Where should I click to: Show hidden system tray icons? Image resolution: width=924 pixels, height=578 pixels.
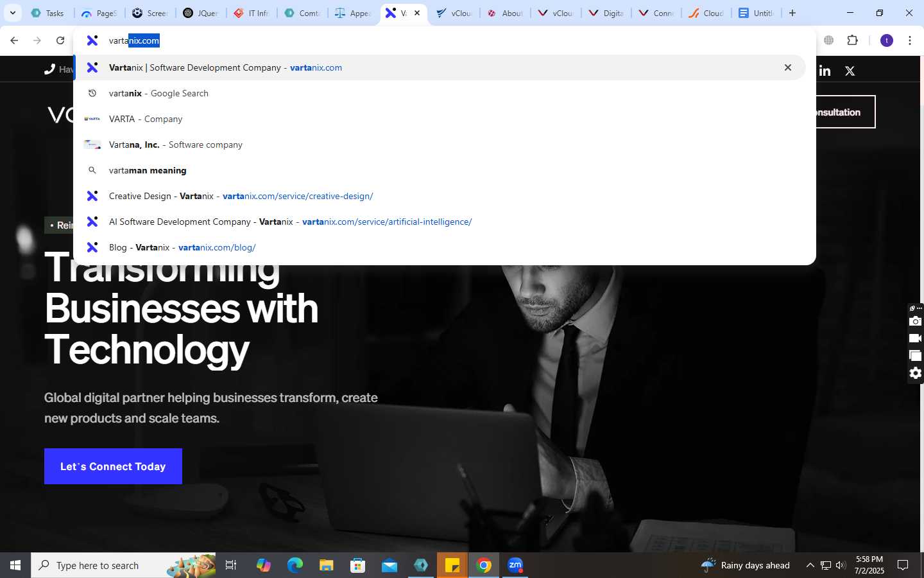(810, 565)
